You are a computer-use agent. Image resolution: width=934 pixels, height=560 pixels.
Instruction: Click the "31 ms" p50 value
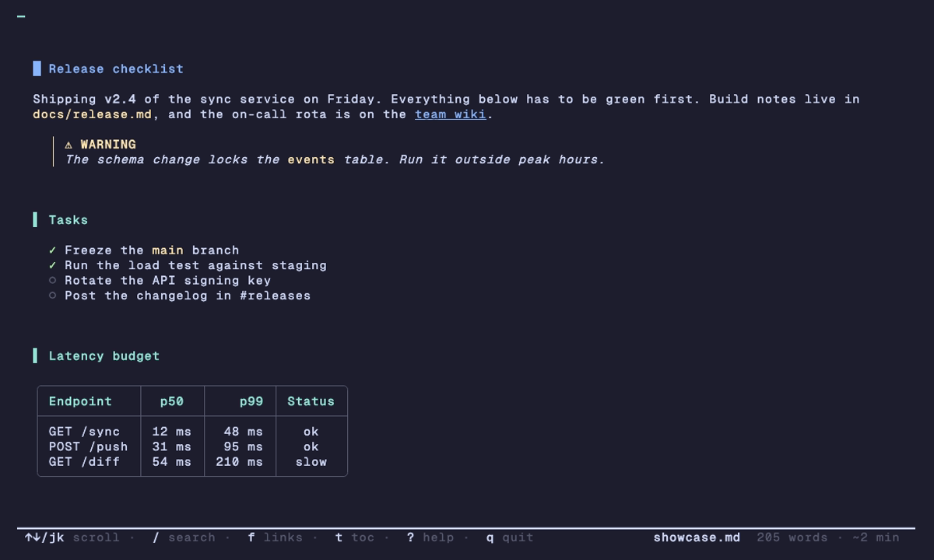[172, 446]
